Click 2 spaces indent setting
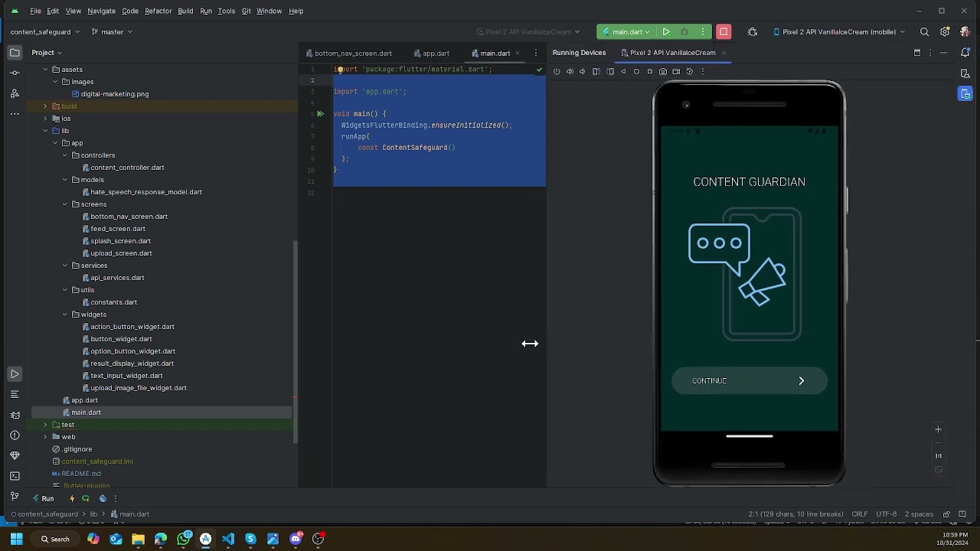 point(919,514)
